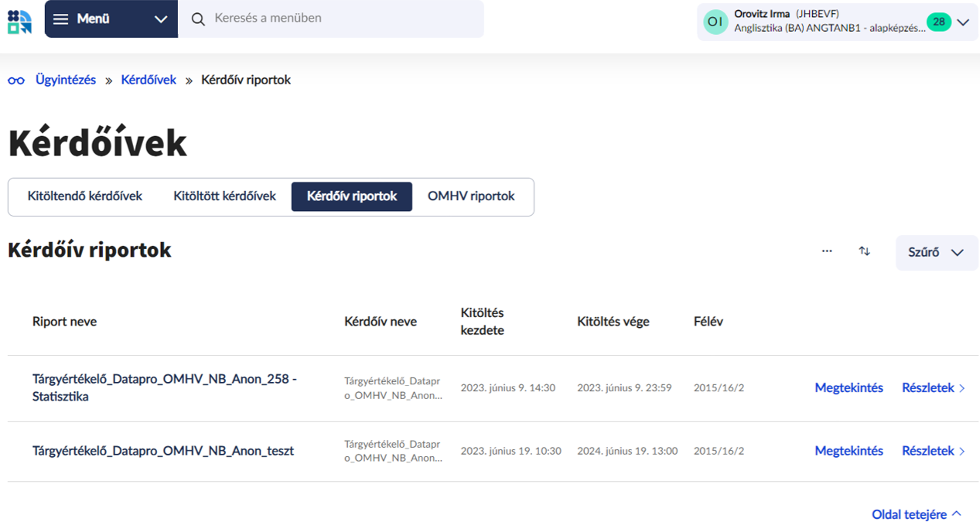Viewport: 980px width, 532px height.
Task: Click the OI user avatar circle
Action: (715, 22)
